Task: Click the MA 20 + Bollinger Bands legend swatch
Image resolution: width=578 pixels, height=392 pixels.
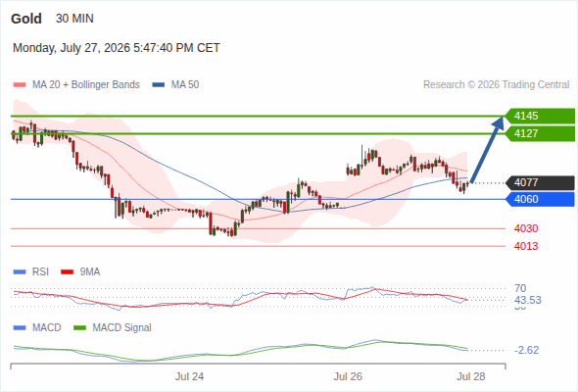Action: tap(20, 85)
